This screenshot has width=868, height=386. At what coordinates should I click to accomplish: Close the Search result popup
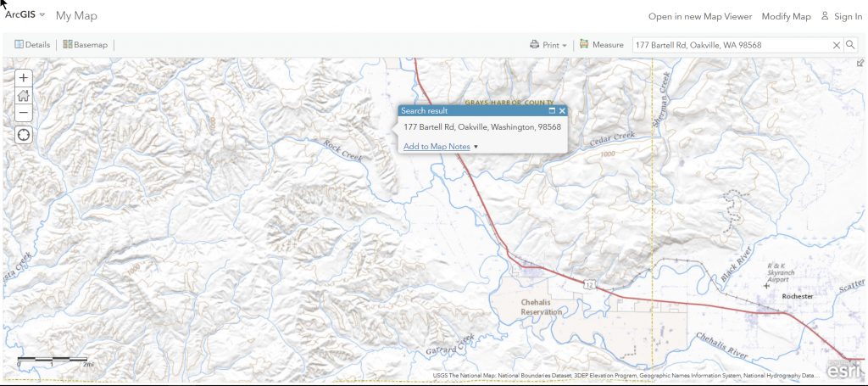coord(561,111)
